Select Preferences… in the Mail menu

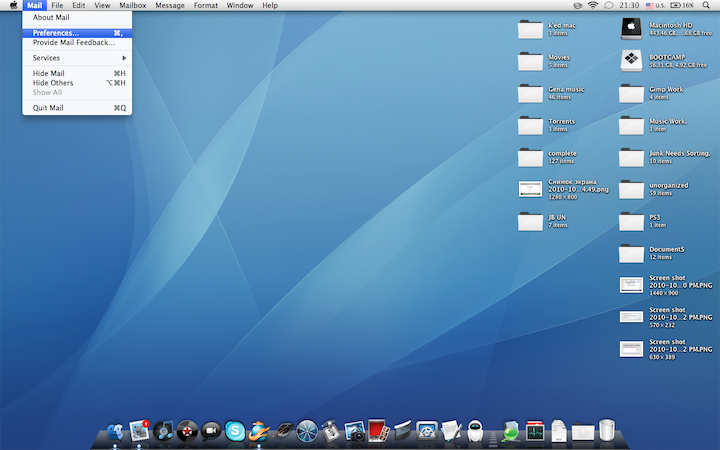coord(77,33)
